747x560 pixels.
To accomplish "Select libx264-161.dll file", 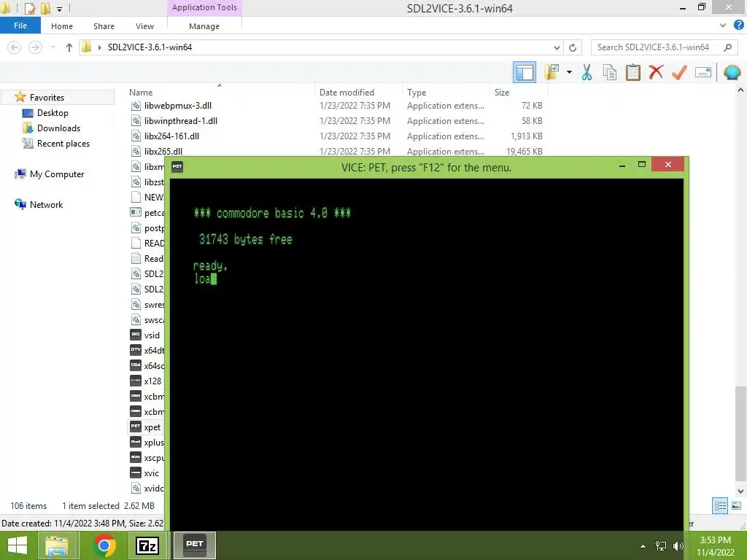I will click(x=171, y=136).
